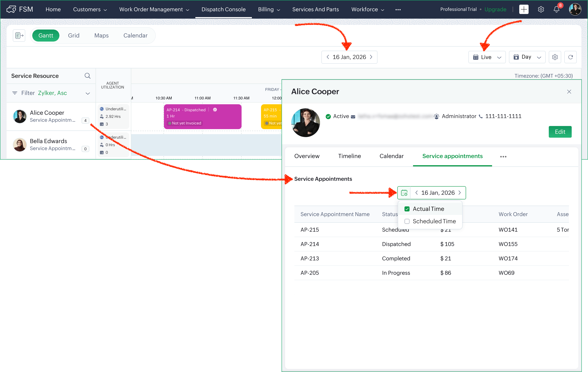This screenshot has height=372, width=588.
Task: Refresh the Gantt view
Action: [x=570, y=57]
